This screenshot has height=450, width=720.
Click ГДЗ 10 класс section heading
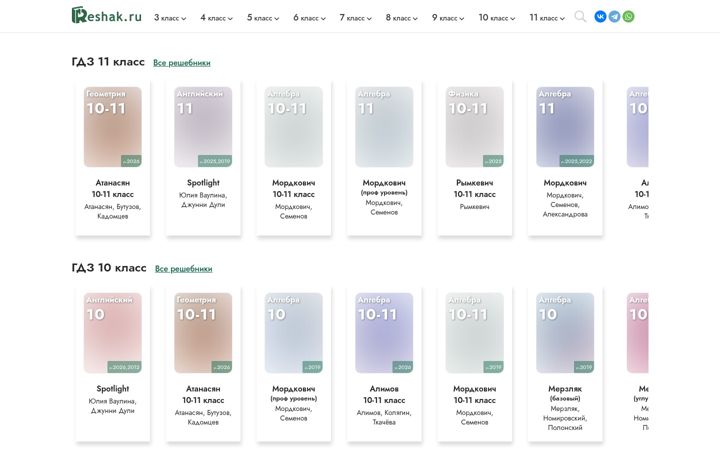click(109, 268)
